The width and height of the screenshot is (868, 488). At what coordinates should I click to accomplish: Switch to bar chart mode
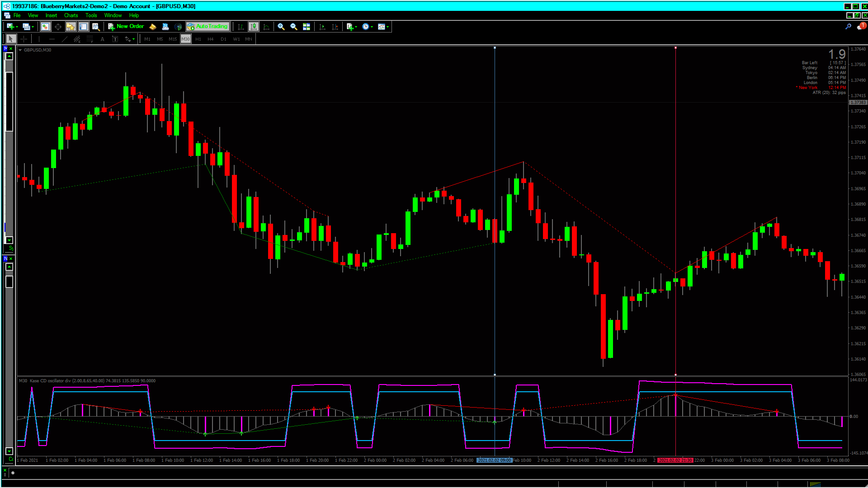(x=241, y=27)
